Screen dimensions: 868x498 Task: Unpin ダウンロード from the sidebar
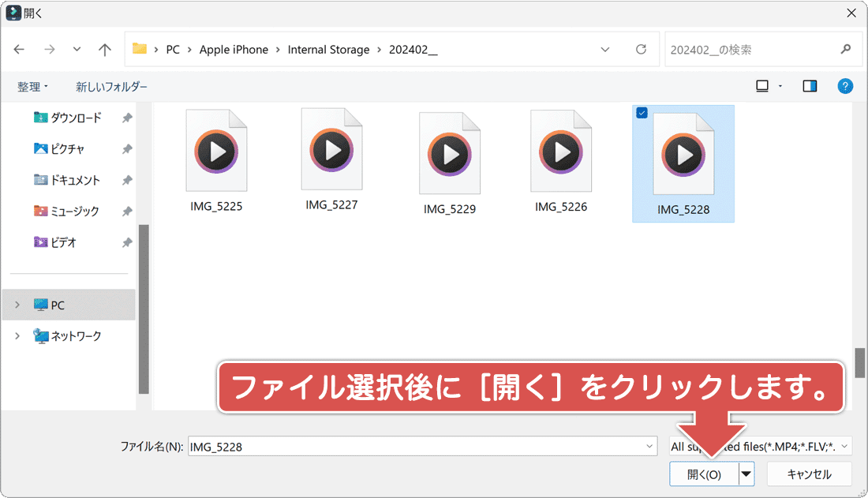coord(126,117)
